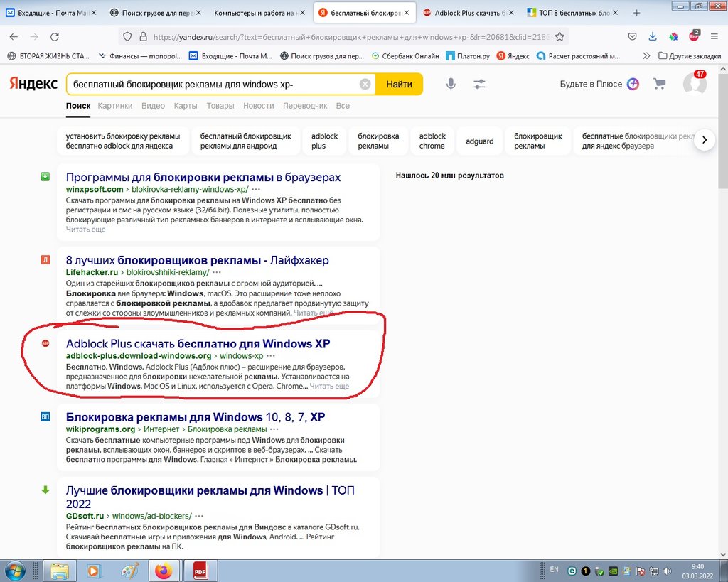The height and width of the screenshot is (582, 728).
Task: Open the PDF app in the taskbar
Action: point(200,571)
